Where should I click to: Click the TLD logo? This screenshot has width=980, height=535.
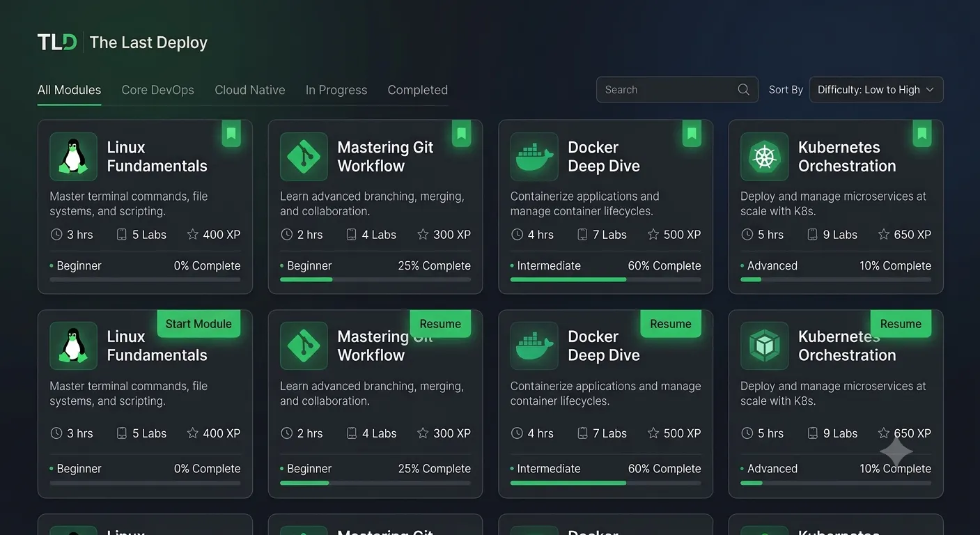pyautogui.click(x=57, y=42)
